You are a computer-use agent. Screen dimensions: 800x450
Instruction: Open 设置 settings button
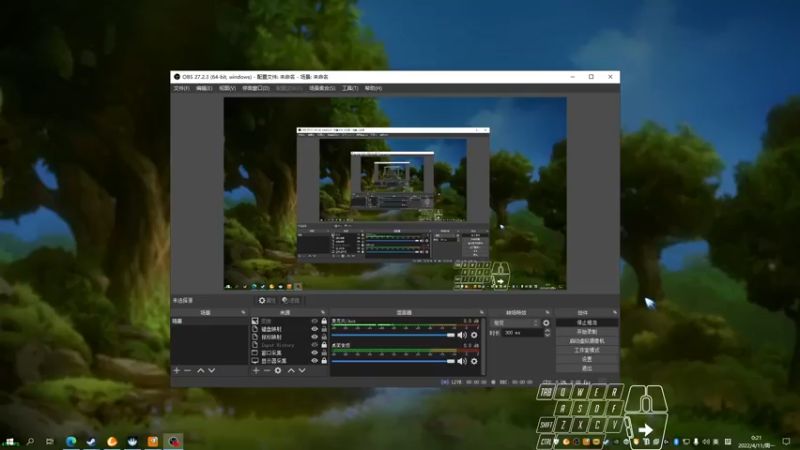587,359
